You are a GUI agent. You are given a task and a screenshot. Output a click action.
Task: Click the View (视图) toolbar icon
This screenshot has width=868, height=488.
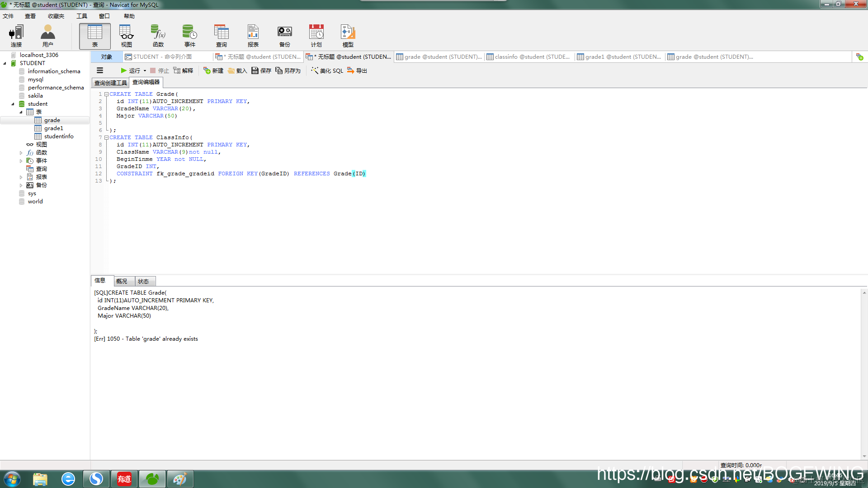[126, 36]
